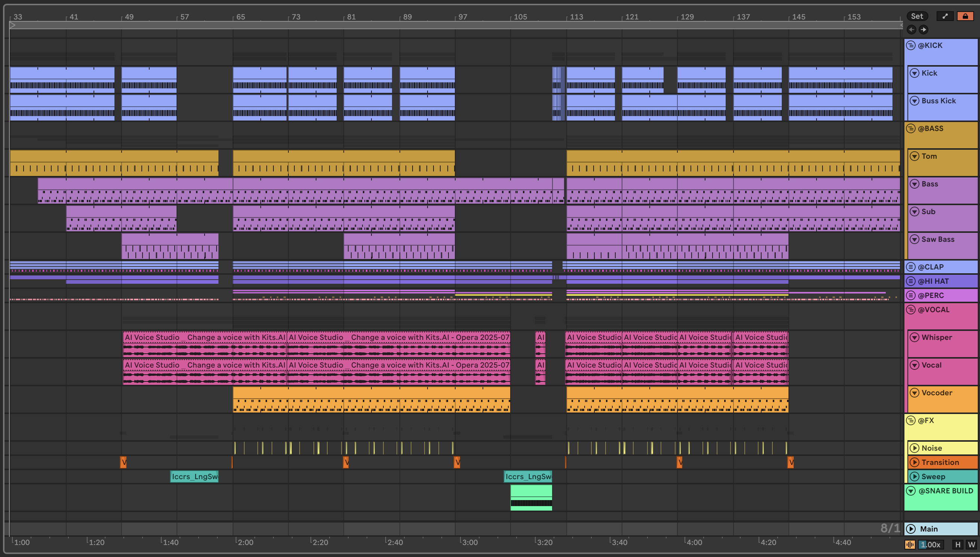This screenshot has height=557, width=980.
Task: Select the @SNARE BUILD track title
Action: (x=946, y=491)
